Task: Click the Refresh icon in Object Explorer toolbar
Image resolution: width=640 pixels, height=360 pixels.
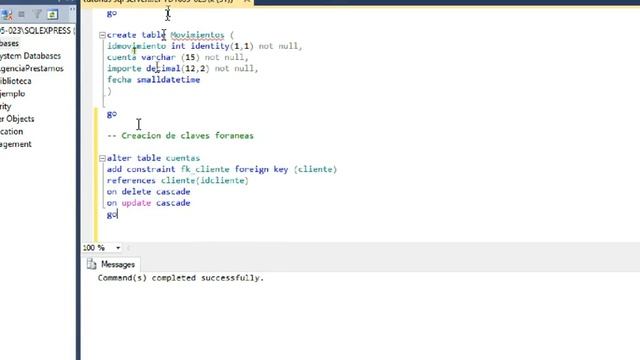Action: coord(52,15)
